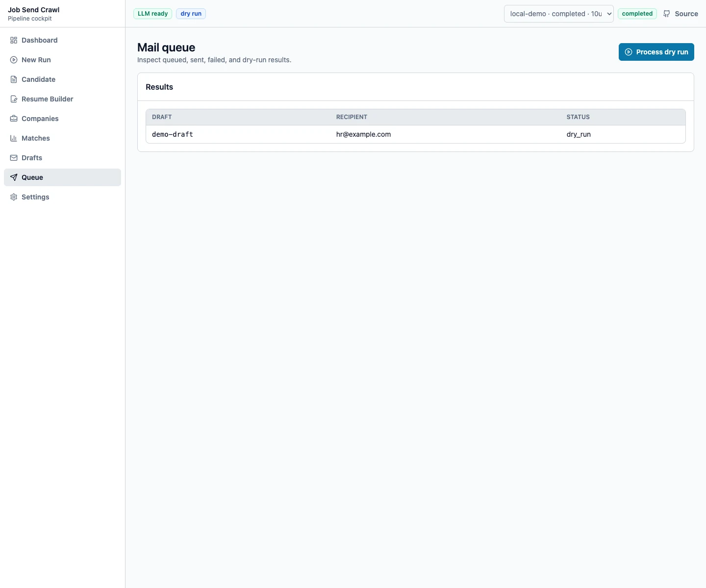The width and height of the screenshot is (706, 588).
Task: Select Matches in the sidebar
Action: (62, 138)
